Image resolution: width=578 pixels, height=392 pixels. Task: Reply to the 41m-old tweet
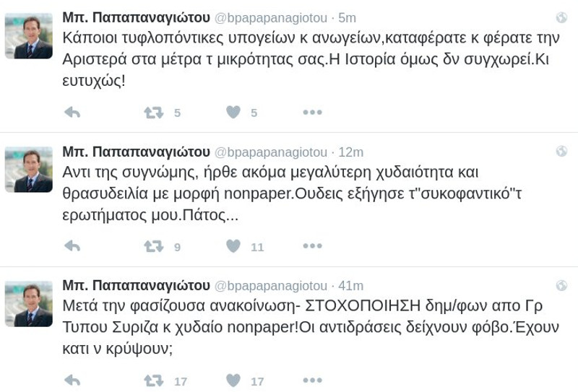72,380
